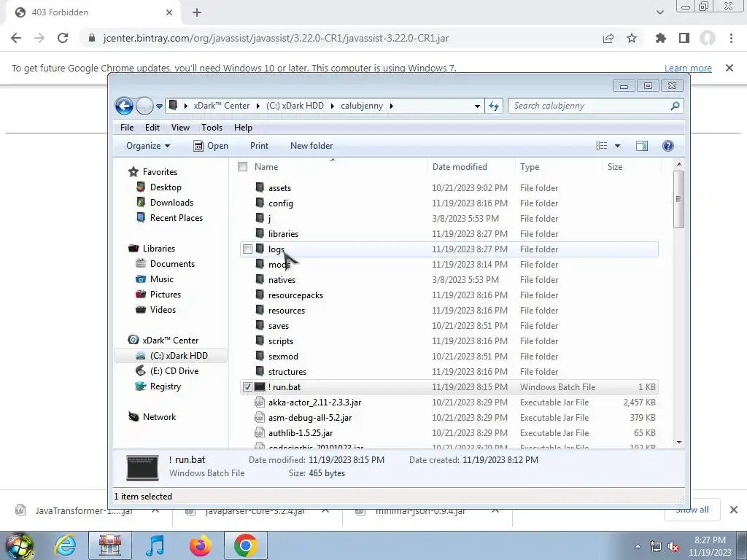Click the Open toolbar button
The image size is (747, 560).
click(211, 146)
